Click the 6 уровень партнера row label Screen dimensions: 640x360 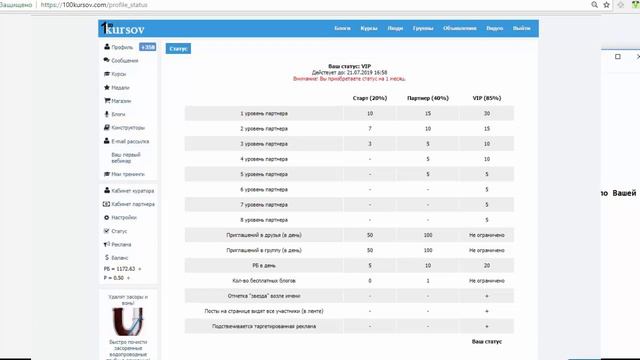coord(264,189)
